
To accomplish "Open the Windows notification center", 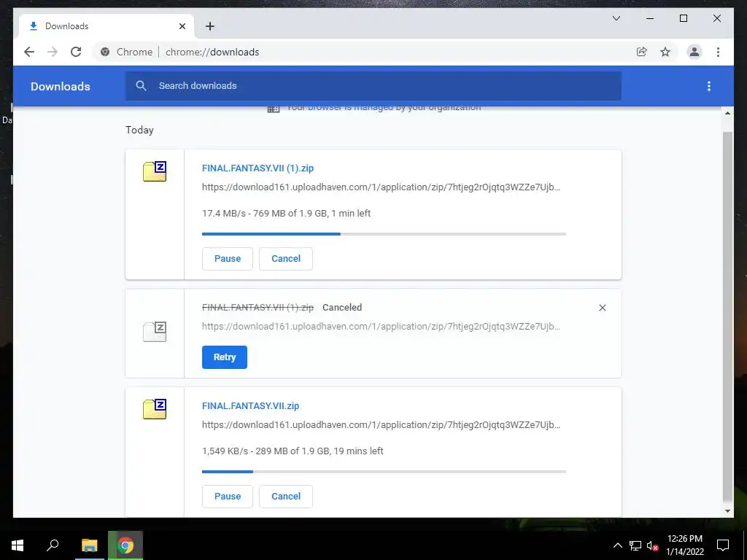I will coord(723,545).
